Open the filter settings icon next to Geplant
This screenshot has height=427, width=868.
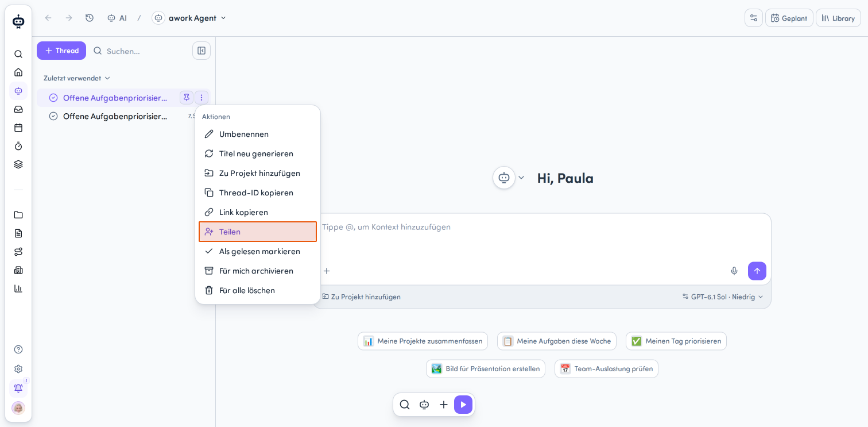[754, 18]
